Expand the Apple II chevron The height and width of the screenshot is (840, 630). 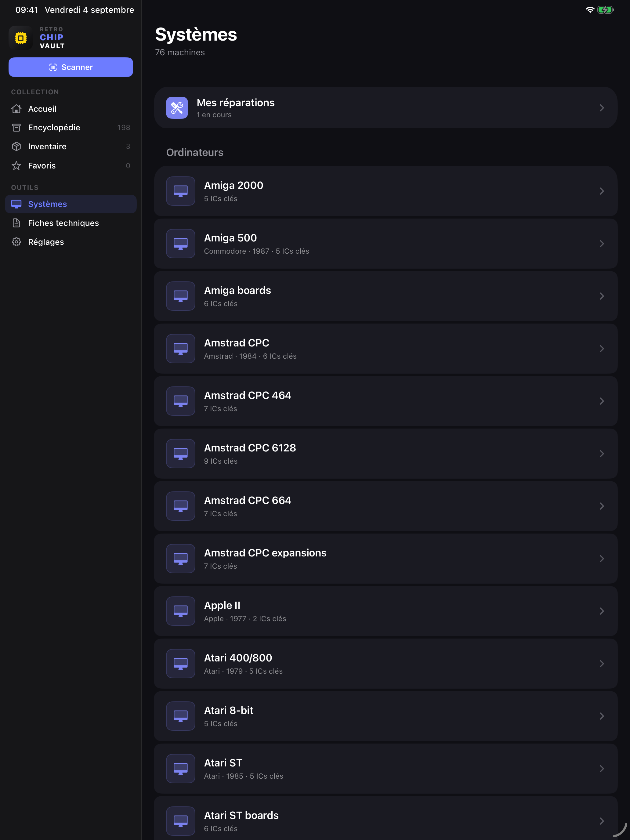click(602, 611)
